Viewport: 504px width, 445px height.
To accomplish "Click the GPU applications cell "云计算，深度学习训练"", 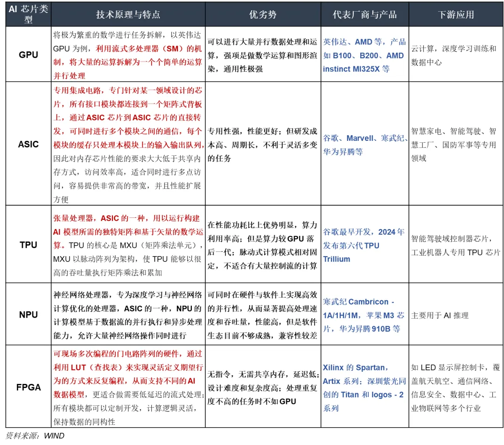I will click(x=456, y=54).
